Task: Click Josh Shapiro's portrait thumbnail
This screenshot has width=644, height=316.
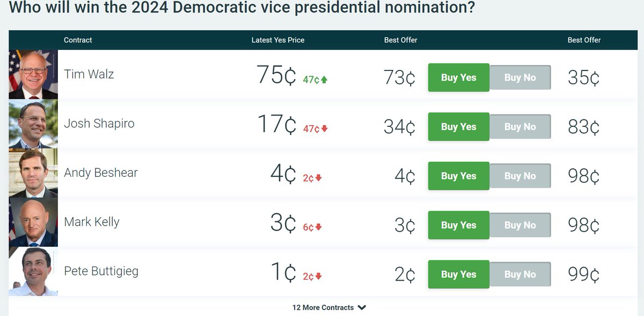Action: [33, 124]
